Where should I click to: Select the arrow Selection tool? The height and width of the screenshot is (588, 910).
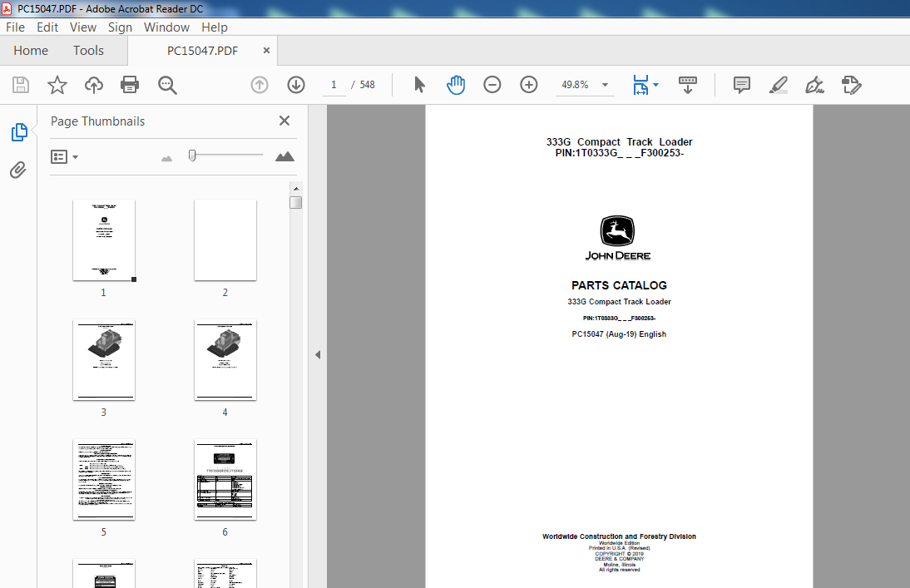coord(419,85)
